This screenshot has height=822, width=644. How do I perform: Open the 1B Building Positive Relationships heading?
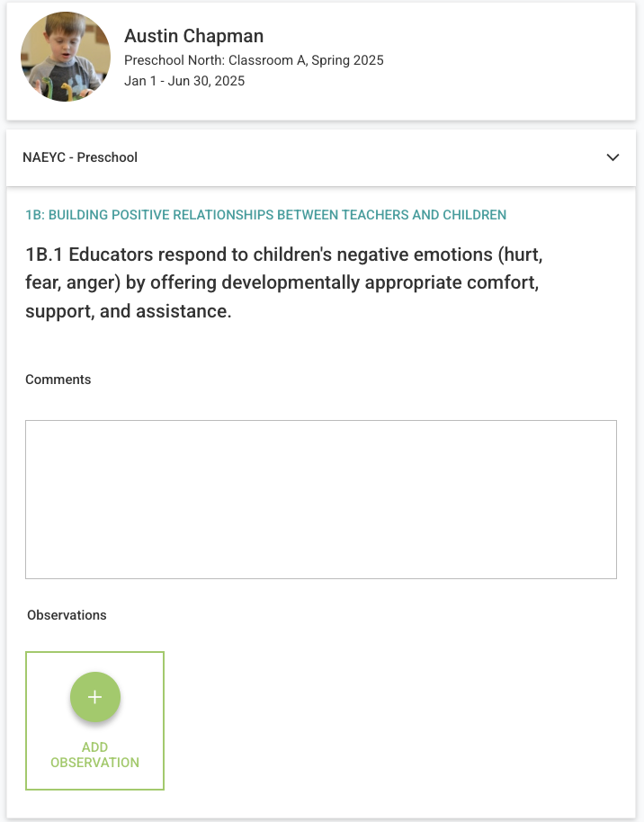click(265, 215)
